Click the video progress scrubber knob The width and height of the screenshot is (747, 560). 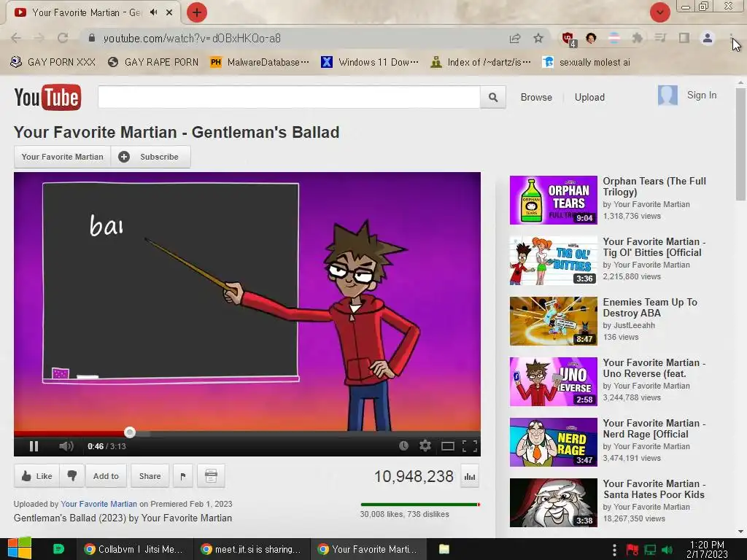point(130,432)
